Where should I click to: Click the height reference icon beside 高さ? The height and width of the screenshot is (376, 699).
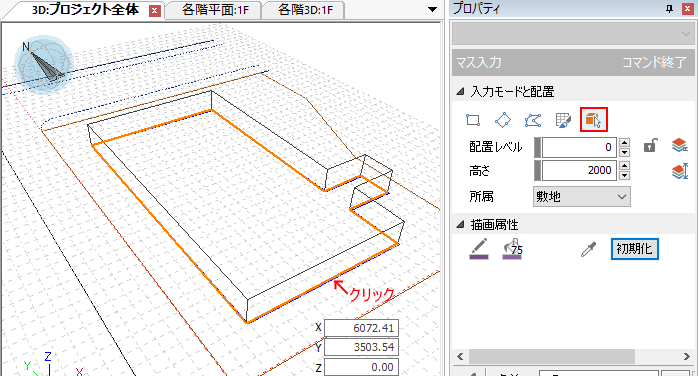(679, 171)
